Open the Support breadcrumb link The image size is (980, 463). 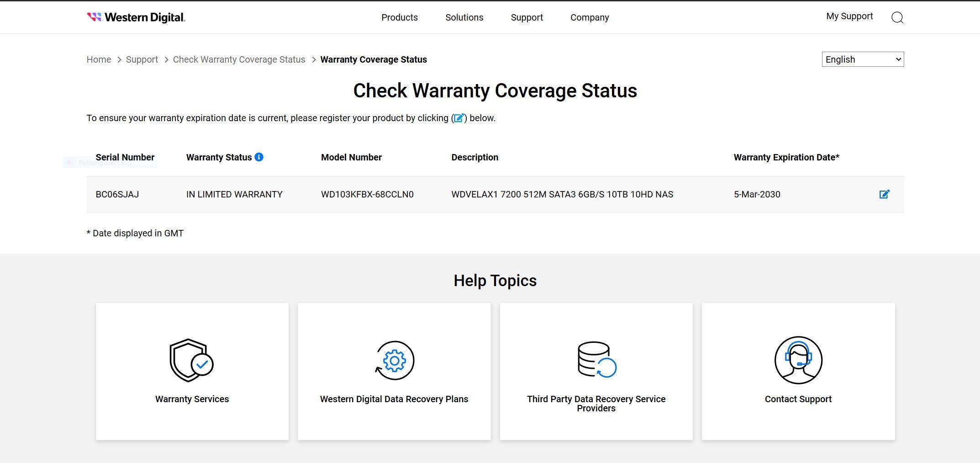coord(142,59)
